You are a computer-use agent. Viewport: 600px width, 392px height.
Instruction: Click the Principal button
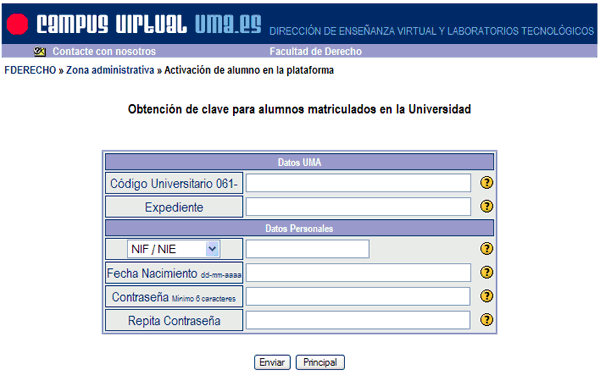[320, 362]
